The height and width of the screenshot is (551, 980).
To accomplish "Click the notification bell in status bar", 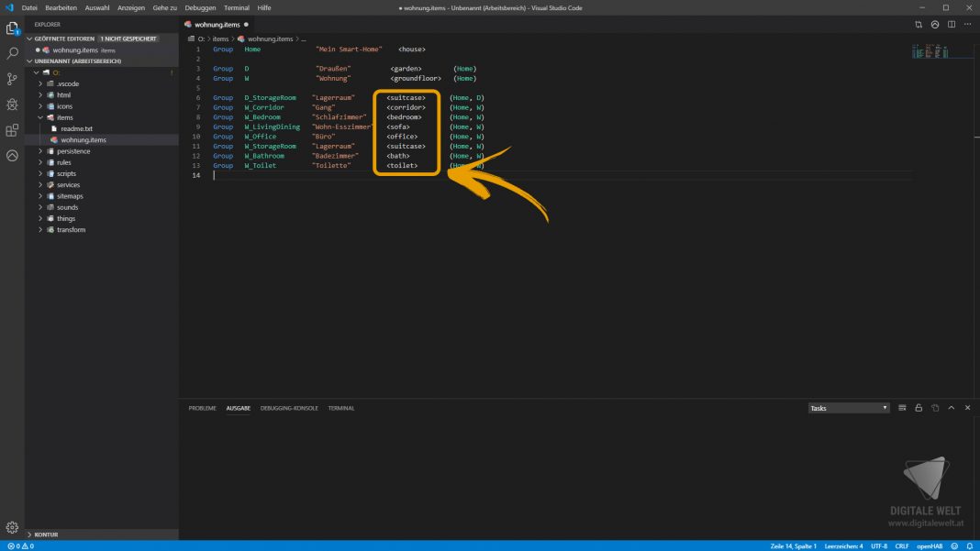I will click(x=970, y=545).
